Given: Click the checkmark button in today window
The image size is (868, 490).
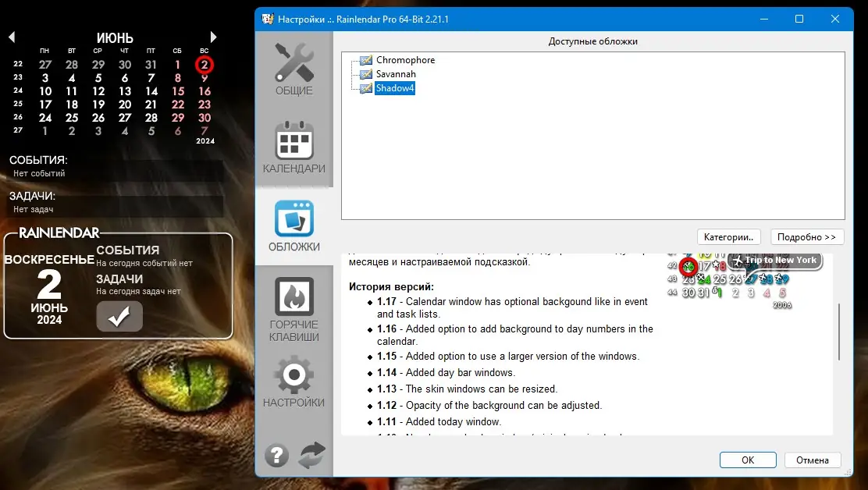Looking at the screenshot, I should click(119, 316).
